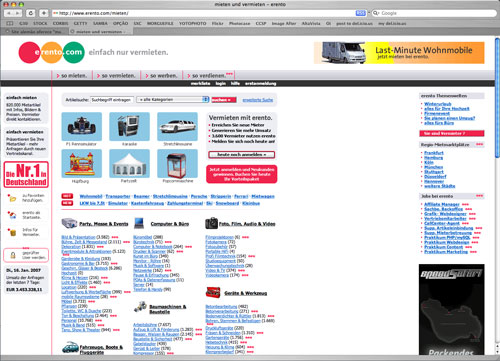The image size is (500, 361).
Task: Open the 'so vermieten.' tab
Action: 116,76
